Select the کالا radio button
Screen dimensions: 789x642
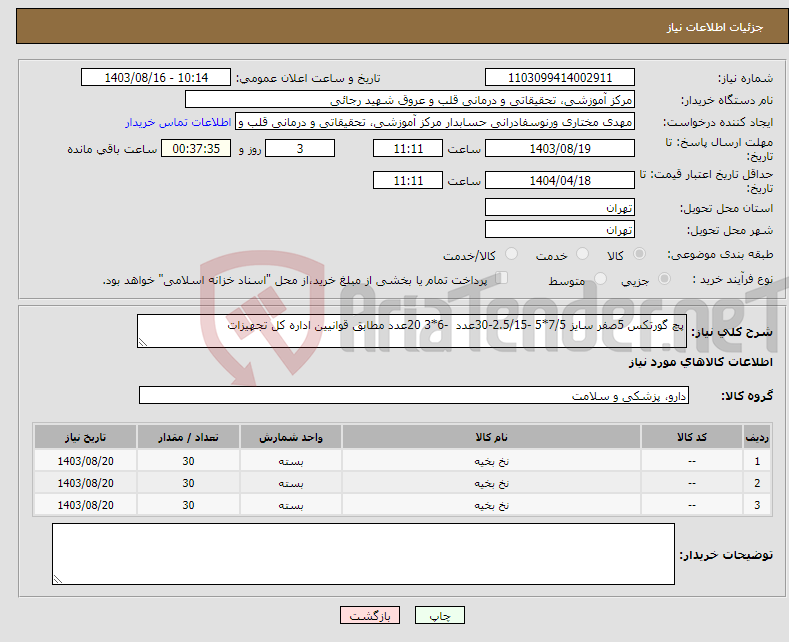point(639,254)
